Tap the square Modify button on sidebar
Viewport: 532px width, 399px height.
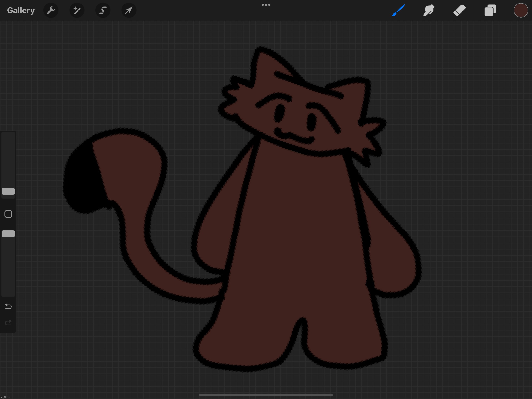pos(8,214)
